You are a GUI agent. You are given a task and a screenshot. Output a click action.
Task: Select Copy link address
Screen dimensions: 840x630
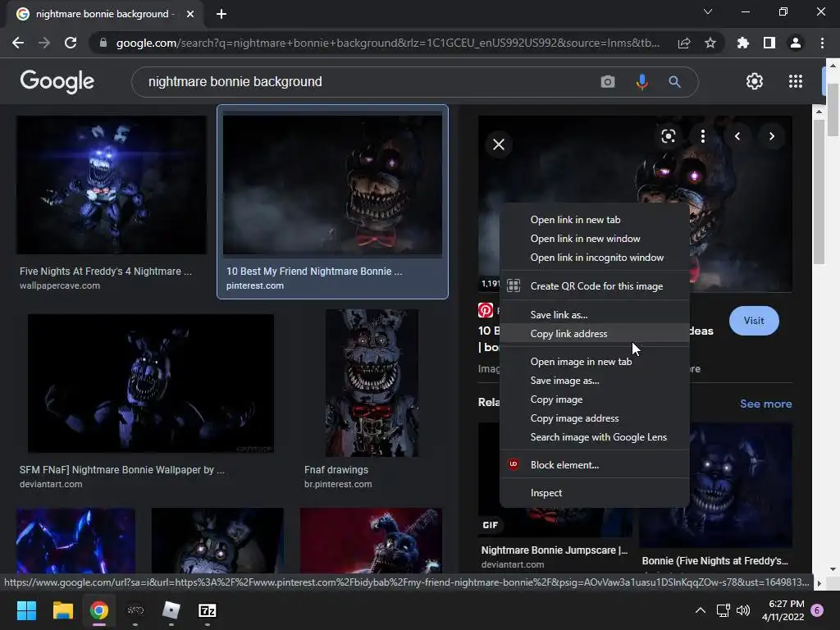pyautogui.click(x=594, y=334)
